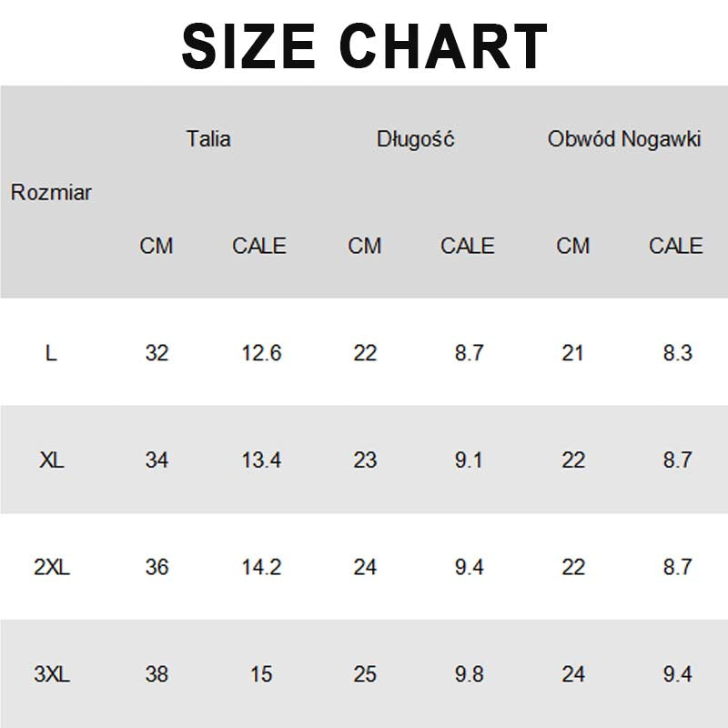
Task: Select the 24 cm leg value for 3XL
Action: pos(573,675)
